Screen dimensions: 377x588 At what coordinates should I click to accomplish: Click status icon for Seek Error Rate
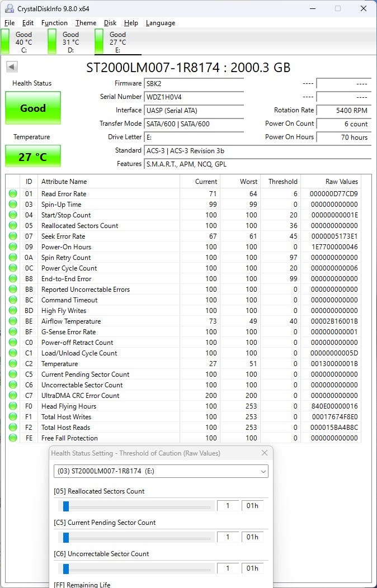13,236
